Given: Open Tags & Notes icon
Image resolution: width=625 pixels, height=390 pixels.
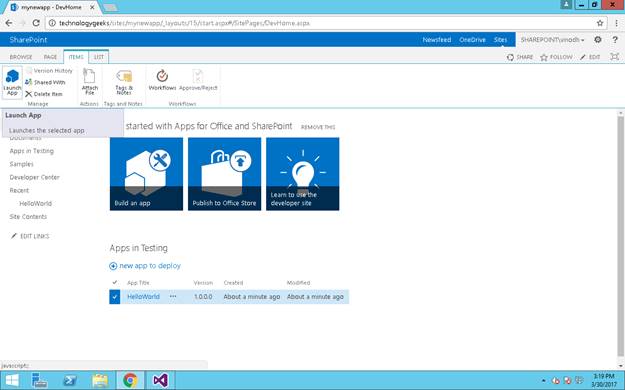Looking at the screenshot, I should click(x=124, y=82).
